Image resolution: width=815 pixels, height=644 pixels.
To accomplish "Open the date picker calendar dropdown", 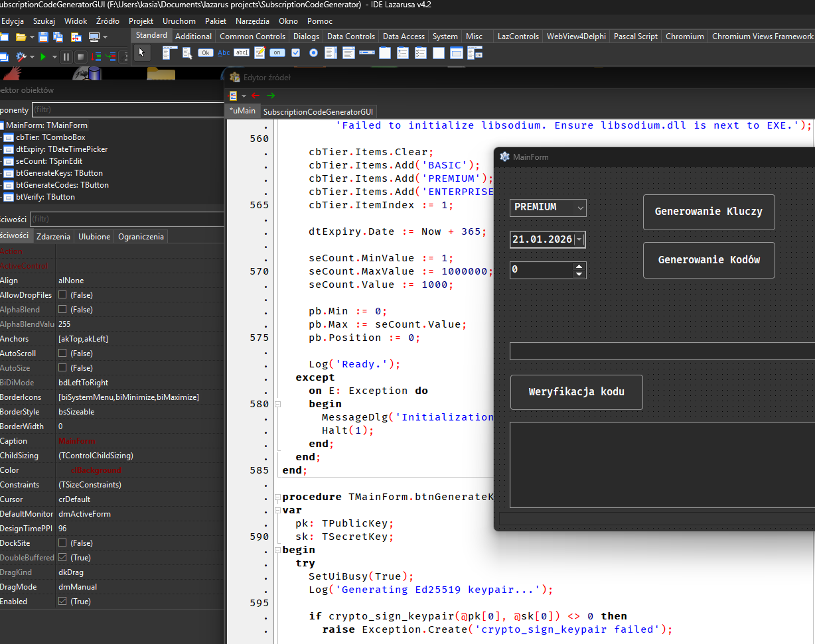I will pos(579,239).
